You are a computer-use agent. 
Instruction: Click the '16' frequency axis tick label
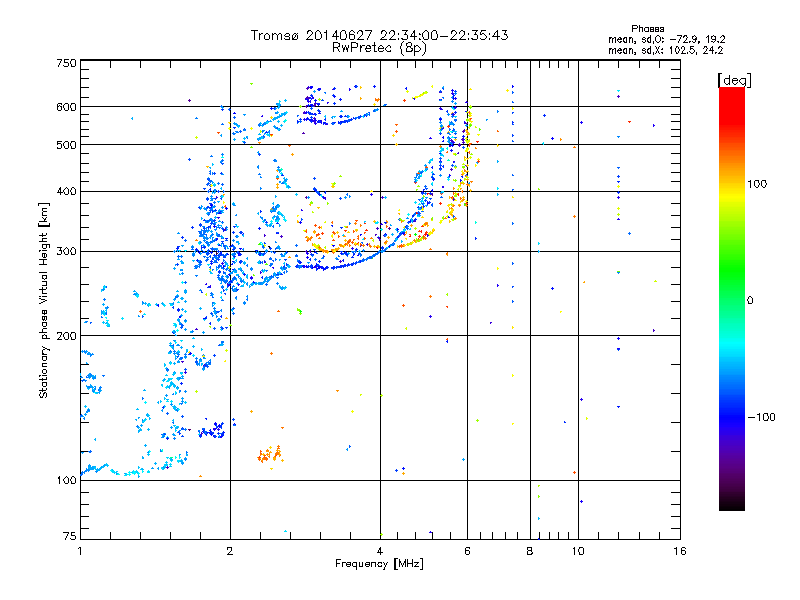pyautogui.click(x=680, y=551)
